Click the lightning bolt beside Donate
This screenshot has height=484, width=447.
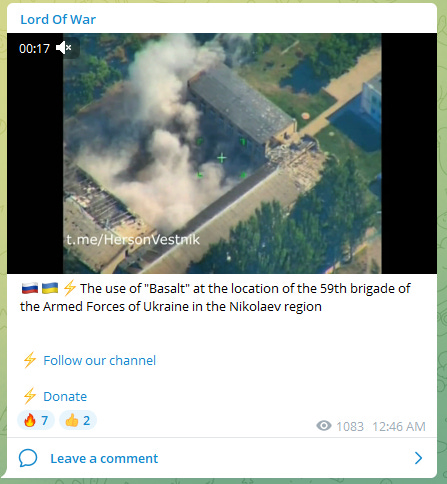coord(30,396)
